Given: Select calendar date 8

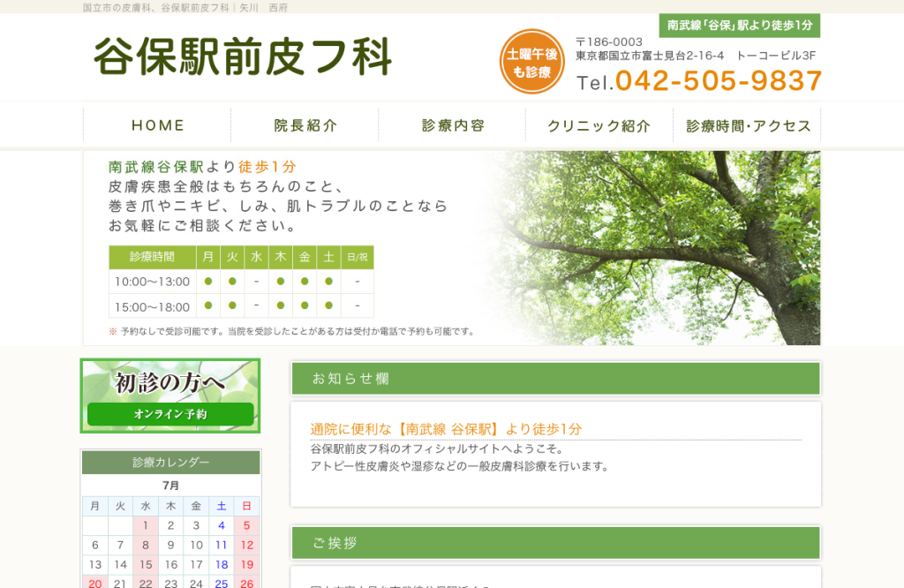Looking at the screenshot, I should click(146, 545).
